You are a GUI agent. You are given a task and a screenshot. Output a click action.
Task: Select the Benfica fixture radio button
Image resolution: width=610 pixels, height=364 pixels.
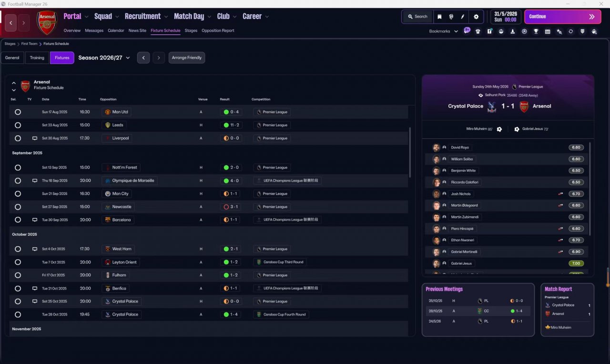pyautogui.click(x=18, y=288)
